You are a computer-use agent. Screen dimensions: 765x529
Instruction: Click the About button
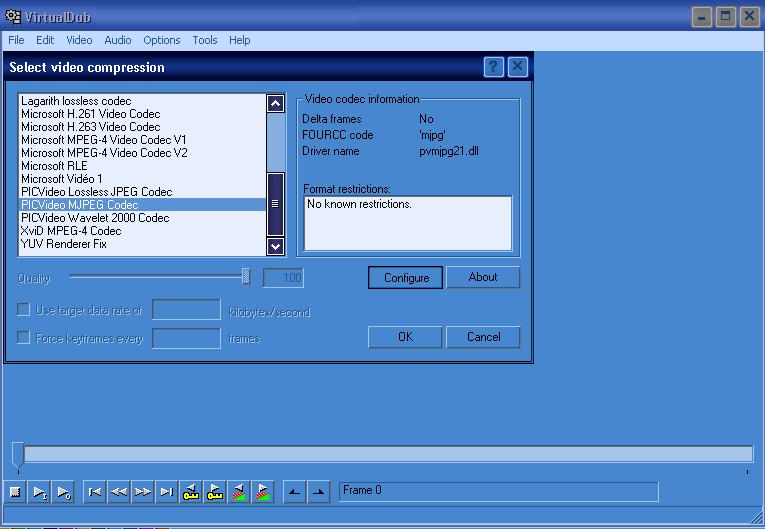(483, 277)
